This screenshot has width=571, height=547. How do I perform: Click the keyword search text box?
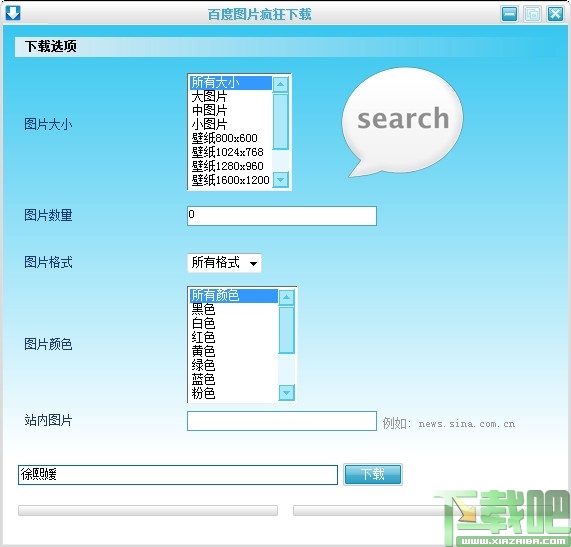(x=178, y=475)
